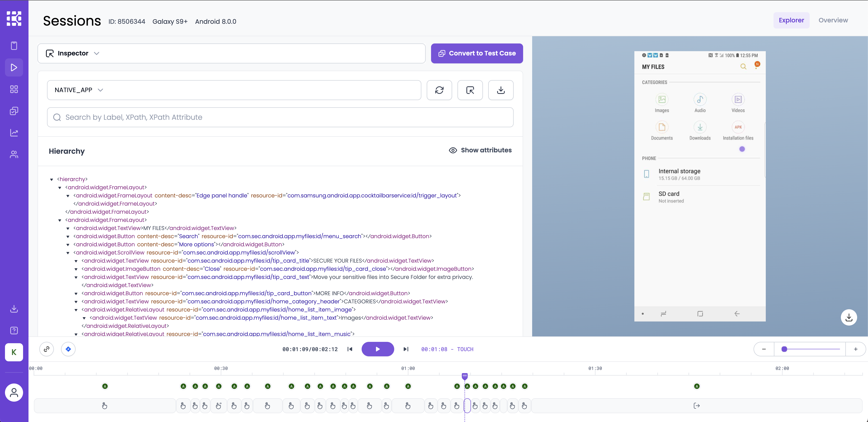Switch to the Overview tab
The image size is (868, 422).
[833, 20]
